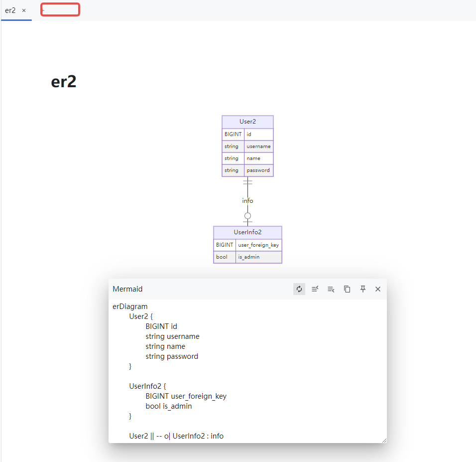The image size is (476, 462).
Task: Toggle auto-refresh in the Mermaid toolbar
Action: [299, 289]
